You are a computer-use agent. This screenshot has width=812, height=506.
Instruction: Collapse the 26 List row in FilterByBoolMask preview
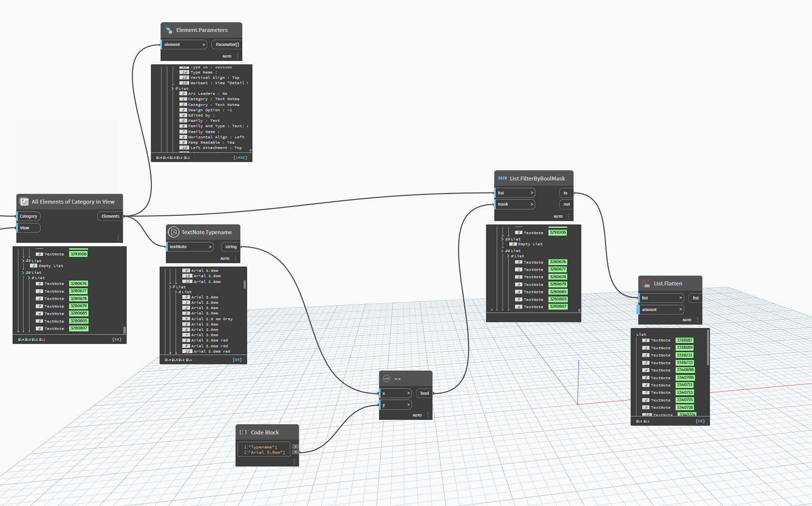[502, 251]
